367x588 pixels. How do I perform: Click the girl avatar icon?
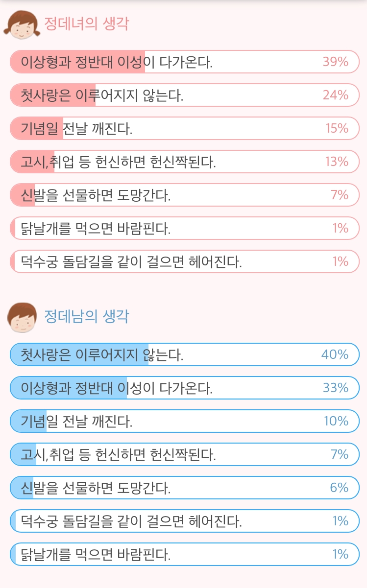point(21,24)
